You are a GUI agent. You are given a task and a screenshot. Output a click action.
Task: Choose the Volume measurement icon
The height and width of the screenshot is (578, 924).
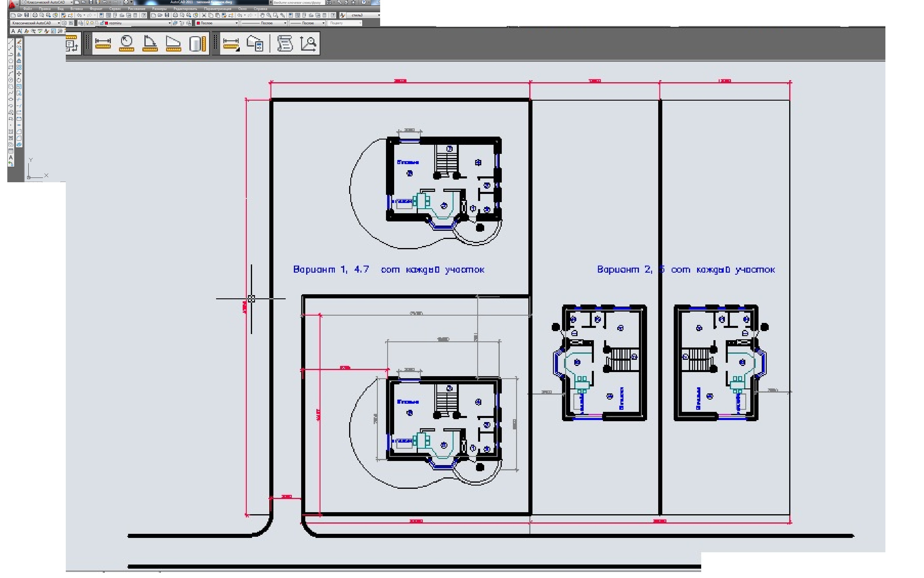tap(197, 43)
